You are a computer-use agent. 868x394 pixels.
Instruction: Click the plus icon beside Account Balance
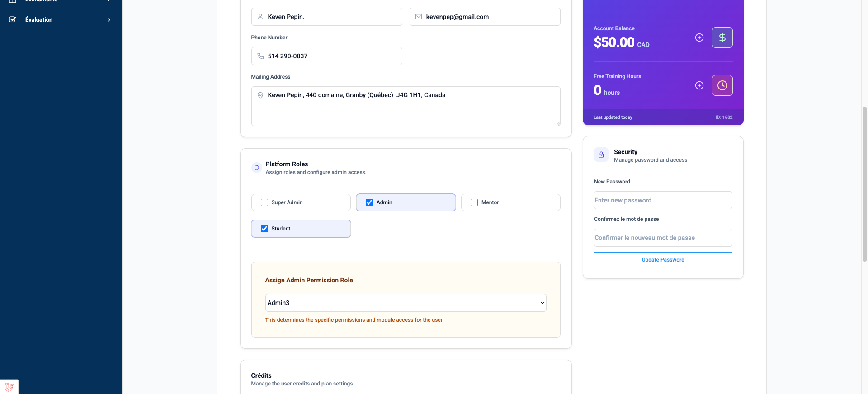point(699,38)
